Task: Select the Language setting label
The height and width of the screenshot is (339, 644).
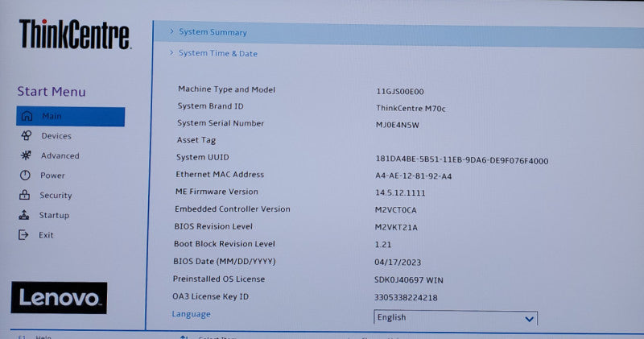Action: click(x=191, y=314)
